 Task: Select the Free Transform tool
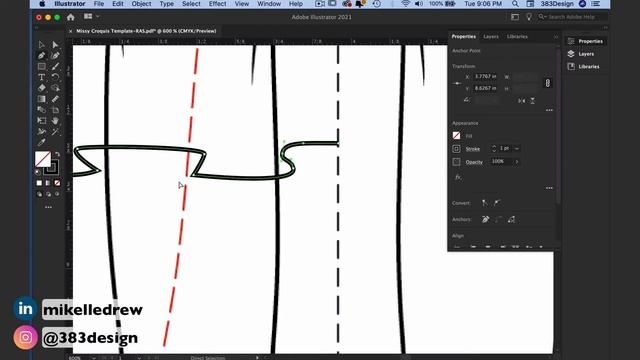[x=42, y=121]
